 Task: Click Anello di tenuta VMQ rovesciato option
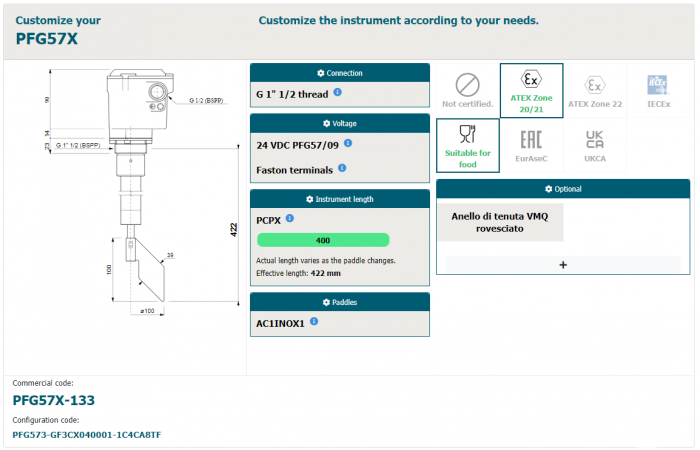coord(501,222)
